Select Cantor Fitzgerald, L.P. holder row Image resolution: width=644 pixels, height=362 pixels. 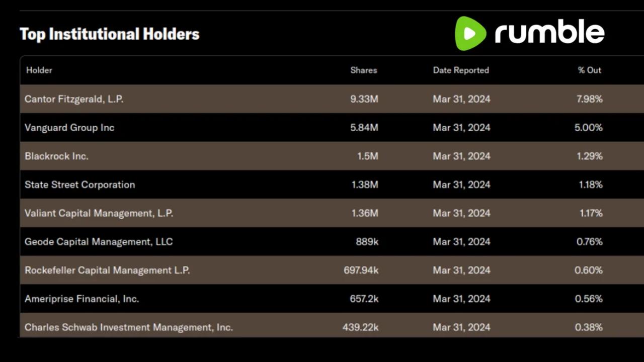pos(74,99)
